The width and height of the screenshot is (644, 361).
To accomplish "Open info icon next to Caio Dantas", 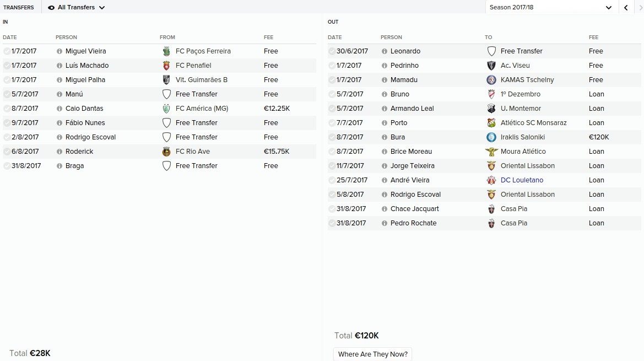I will point(59,109).
